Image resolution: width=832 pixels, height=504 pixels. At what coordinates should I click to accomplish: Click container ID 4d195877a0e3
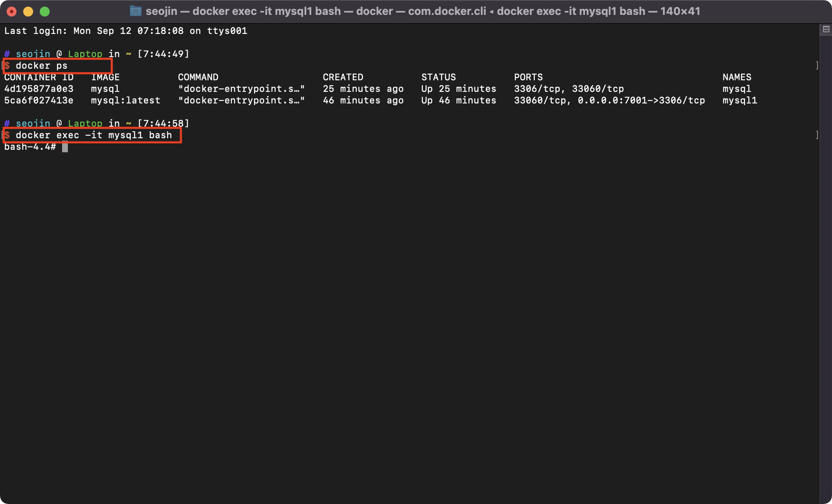pyautogui.click(x=39, y=89)
